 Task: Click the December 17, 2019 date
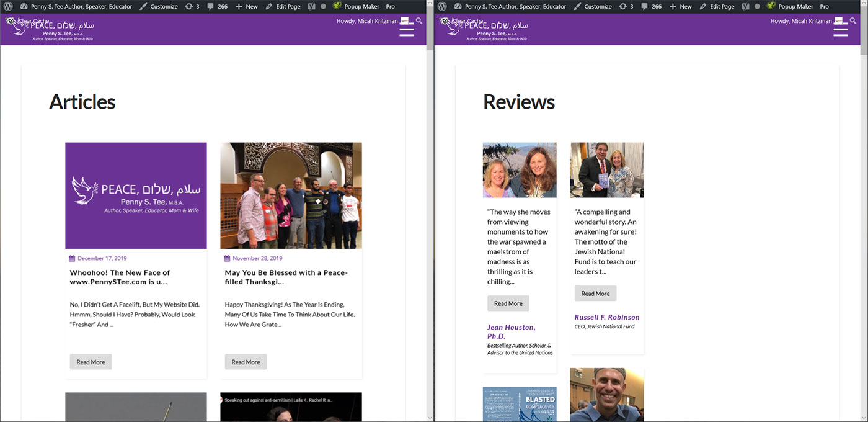(102, 258)
